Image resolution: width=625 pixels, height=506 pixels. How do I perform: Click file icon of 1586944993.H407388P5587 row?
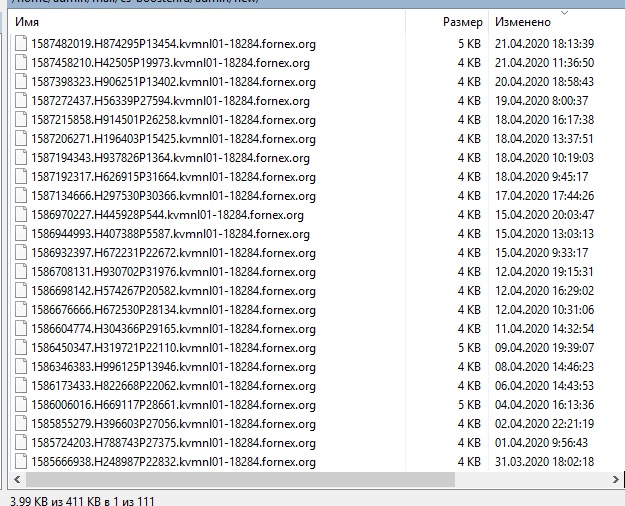click(x=21, y=234)
